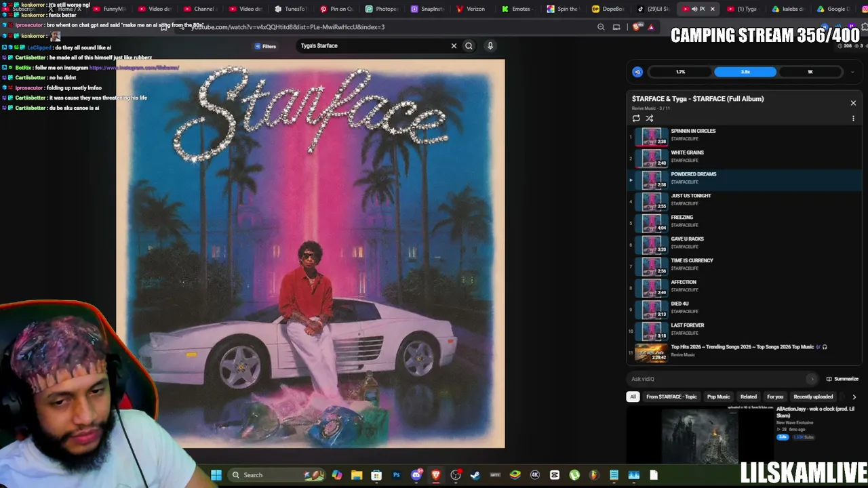Select the vidIQ 1K stat pill
868x488 pixels.
810,72
